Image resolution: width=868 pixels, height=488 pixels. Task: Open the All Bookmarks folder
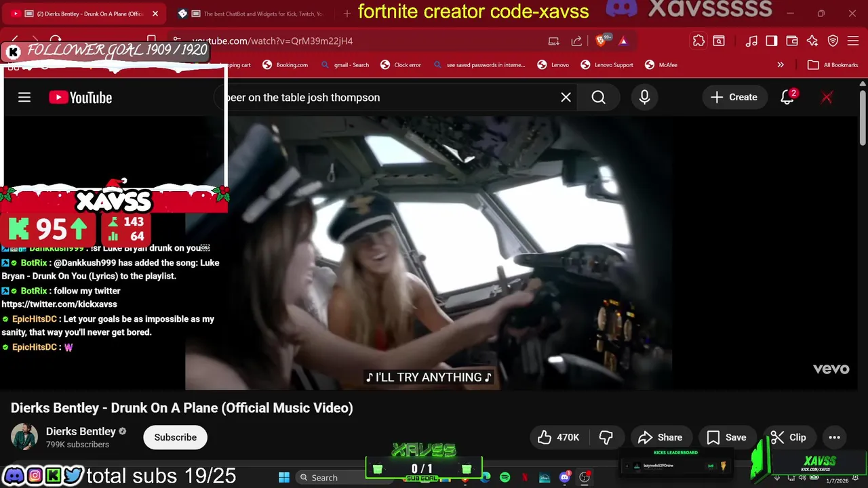(833, 65)
